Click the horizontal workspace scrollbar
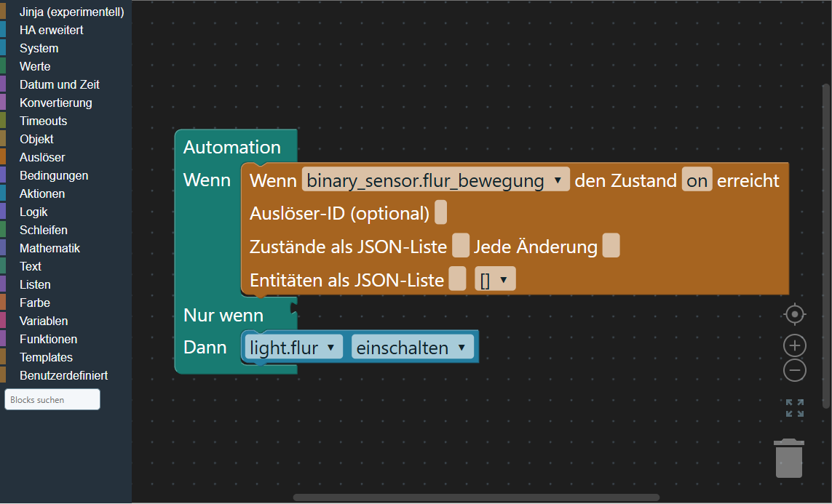Screen dimensions: 832x504 477,497
